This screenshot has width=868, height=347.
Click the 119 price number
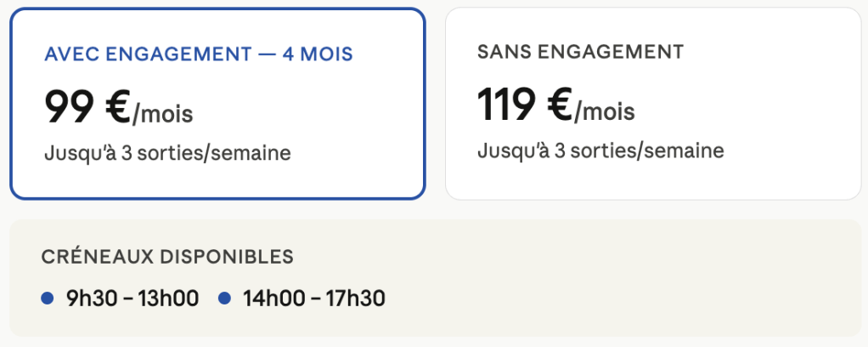506,105
